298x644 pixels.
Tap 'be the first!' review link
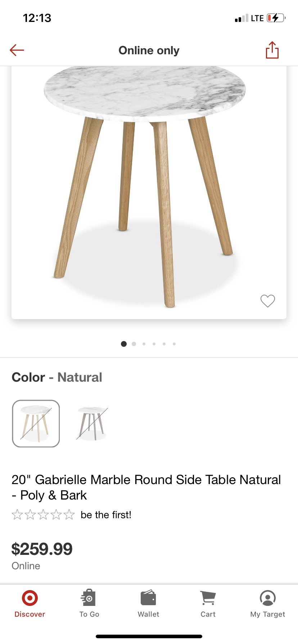pyautogui.click(x=106, y=515)
